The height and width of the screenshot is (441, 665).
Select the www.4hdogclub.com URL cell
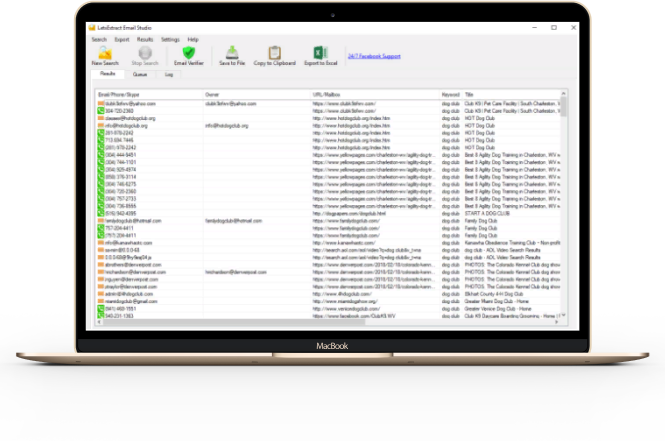pyautogui.click(x=342, y=294)
